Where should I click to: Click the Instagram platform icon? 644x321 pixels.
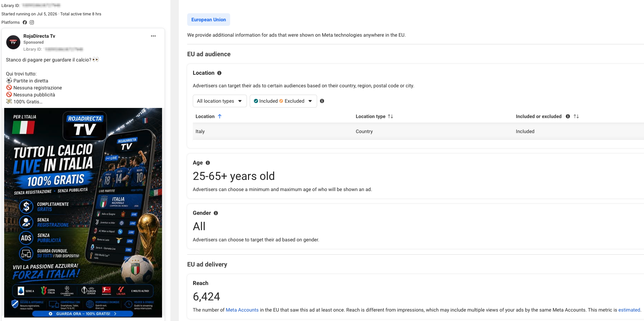coord(32,22)
